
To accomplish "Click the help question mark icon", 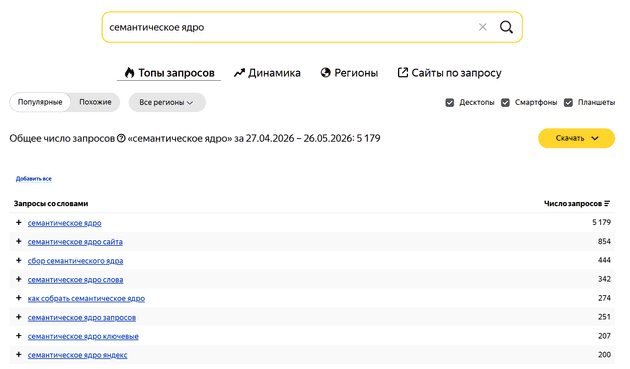I will [121, 138].
